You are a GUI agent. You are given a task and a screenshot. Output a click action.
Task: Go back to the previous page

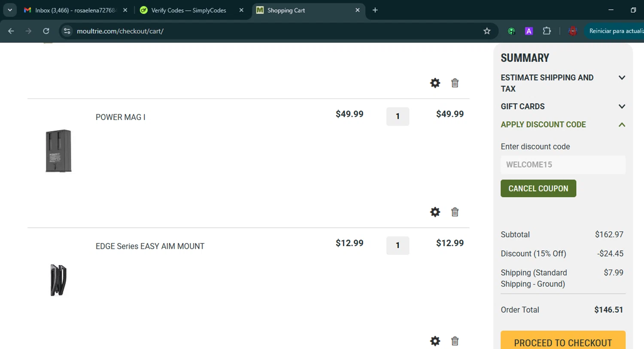pyautogui.click(x=11, y=31)
